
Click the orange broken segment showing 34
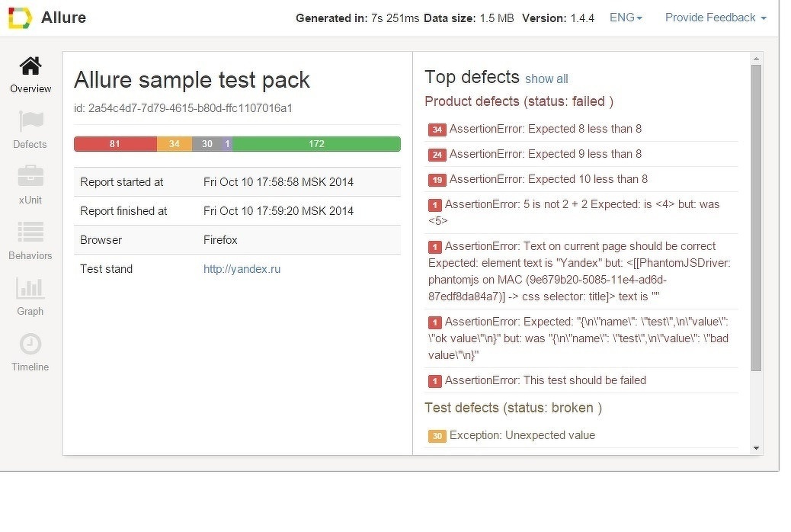175,144
